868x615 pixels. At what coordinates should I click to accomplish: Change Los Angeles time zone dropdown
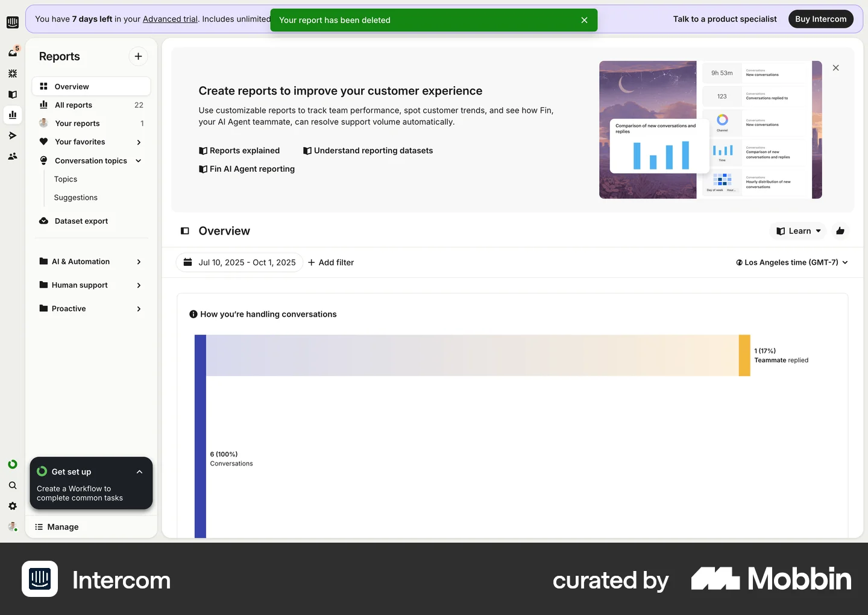[791, 262]
